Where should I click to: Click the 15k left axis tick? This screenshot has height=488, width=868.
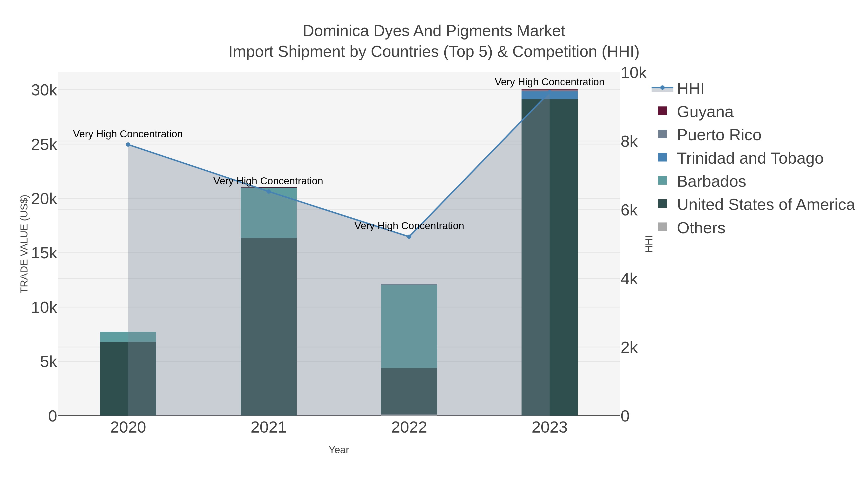[x=44, y=253]
